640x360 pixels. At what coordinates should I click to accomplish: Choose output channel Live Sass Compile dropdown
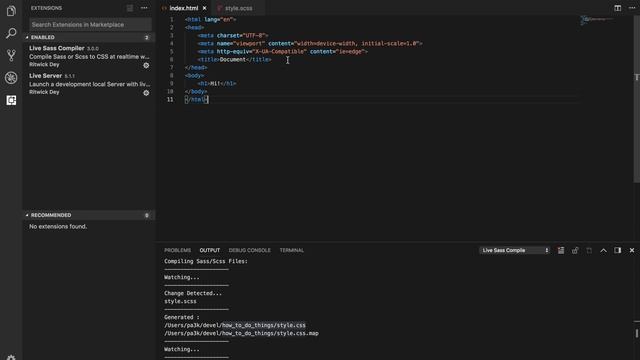point(515,250)
